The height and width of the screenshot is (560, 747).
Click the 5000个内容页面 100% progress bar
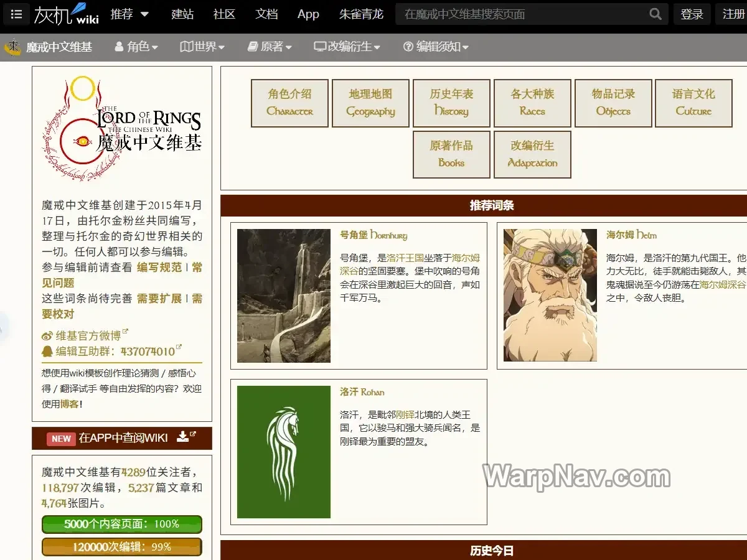122,524
